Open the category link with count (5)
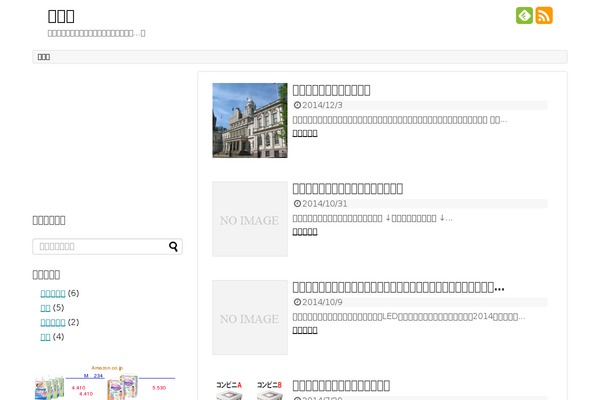Screen dimensions: 600x400 tap(46, 308)
